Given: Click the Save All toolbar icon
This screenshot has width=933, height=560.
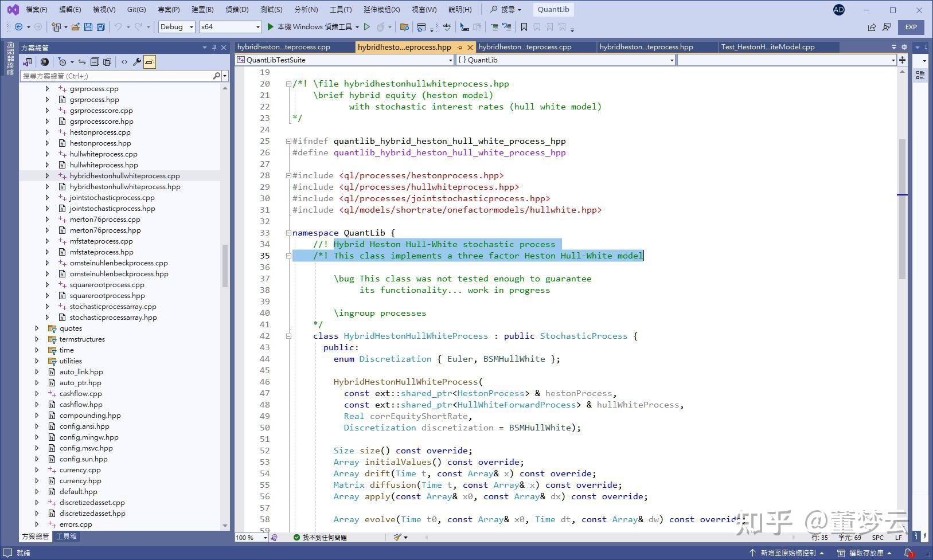Looking at the screenshot, I should pos(101,27).
